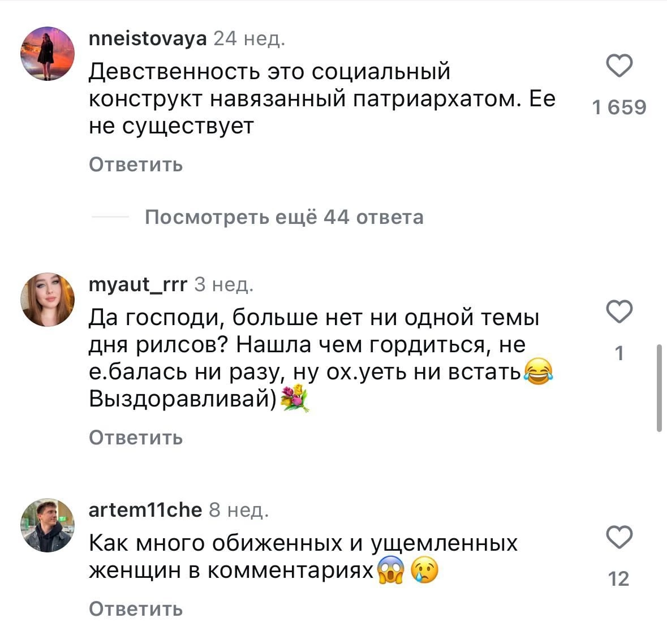
Task: Like artem11che's comment using the heart icon
Action: [x=619, y=537]
